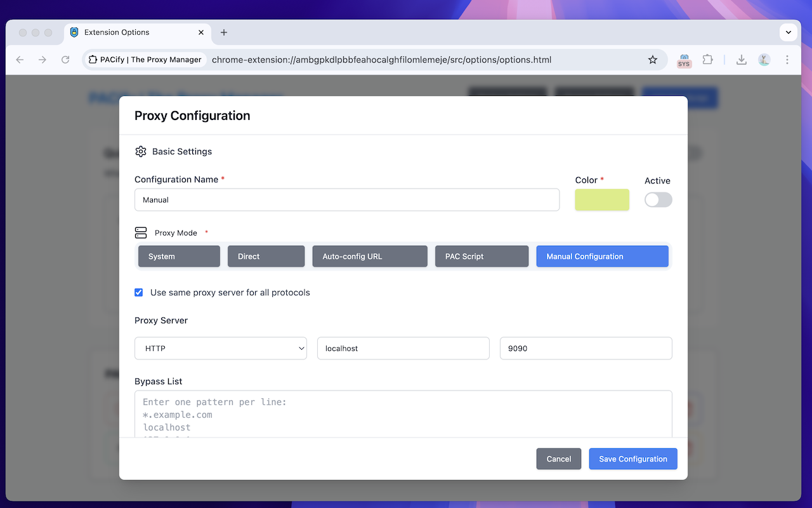This screenshot has height=508, width=812.
Task: Uncheck Use same proxy server for all protocols
Action: click(139, 293)
